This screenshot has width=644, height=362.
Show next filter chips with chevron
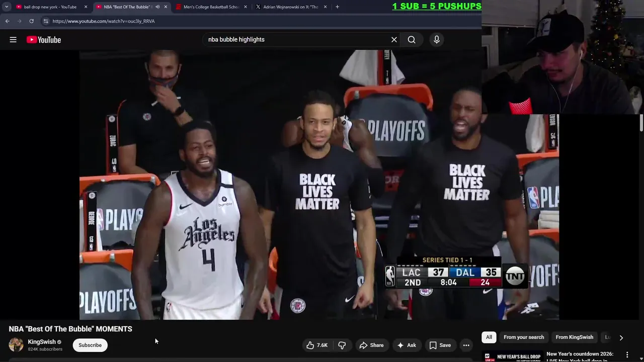[x=621, y=337]
